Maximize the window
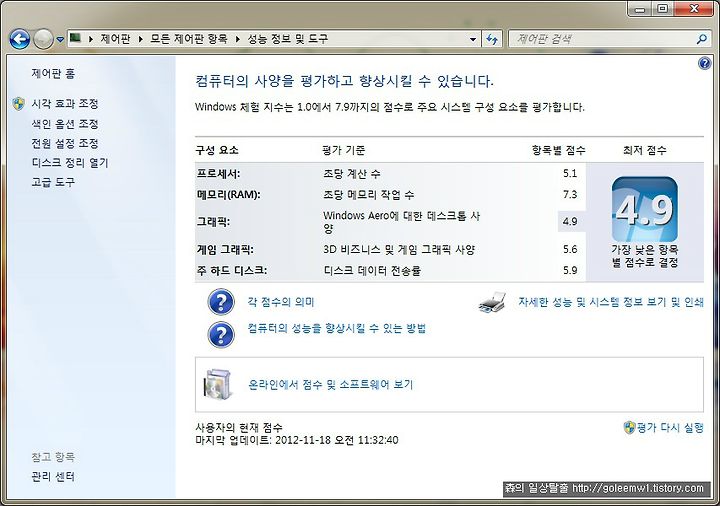The image size is (720, 506). [x=663, y=9]
